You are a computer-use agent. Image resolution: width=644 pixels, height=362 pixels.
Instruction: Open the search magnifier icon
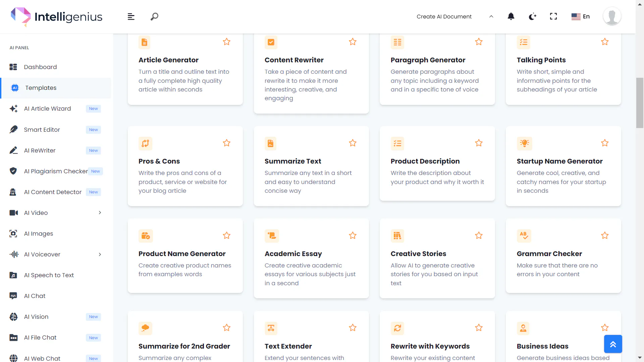pos(154,16)
